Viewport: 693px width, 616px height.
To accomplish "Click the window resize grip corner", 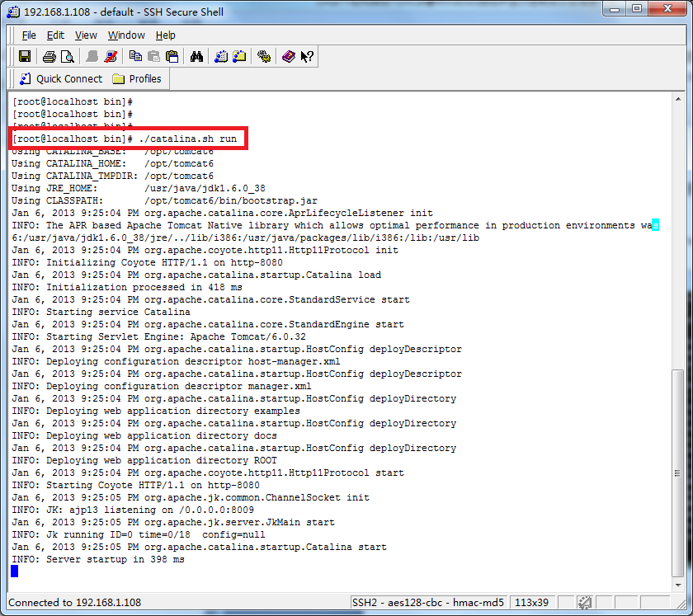I will 680,604.
